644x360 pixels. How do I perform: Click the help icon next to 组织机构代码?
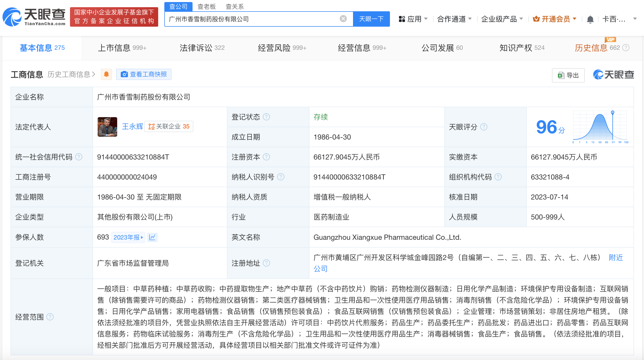click(498, 177)
